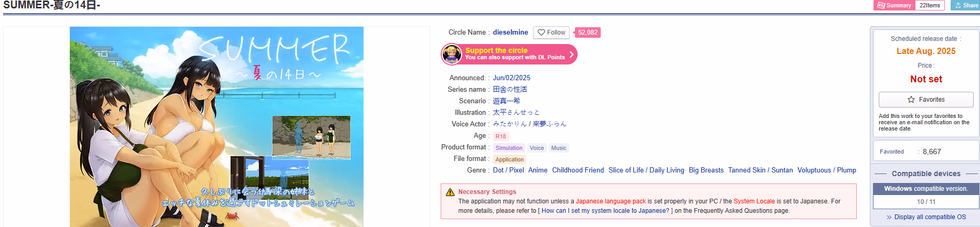Follow the dieselmine circle

coord(551,33)
